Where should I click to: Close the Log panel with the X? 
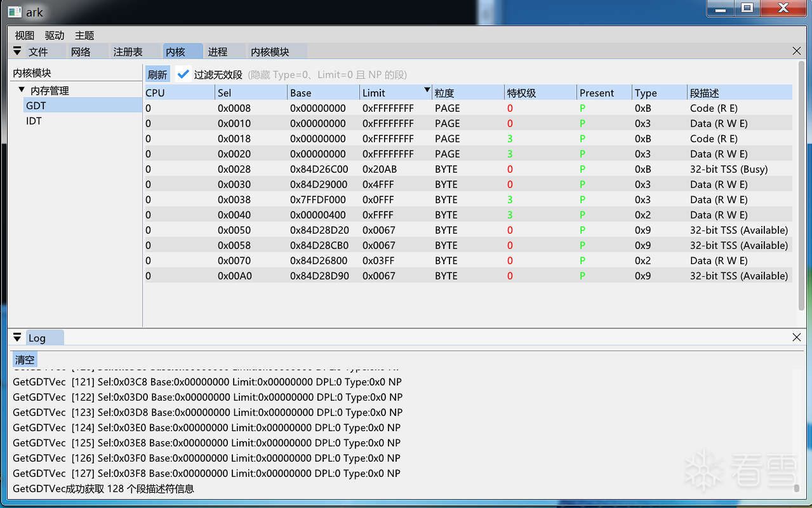tap(797, 337)
